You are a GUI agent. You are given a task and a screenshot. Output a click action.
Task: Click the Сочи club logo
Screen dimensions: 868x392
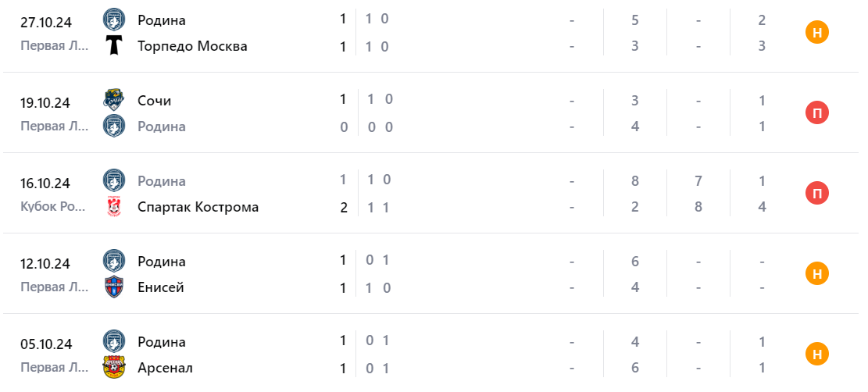pos(114,100)
